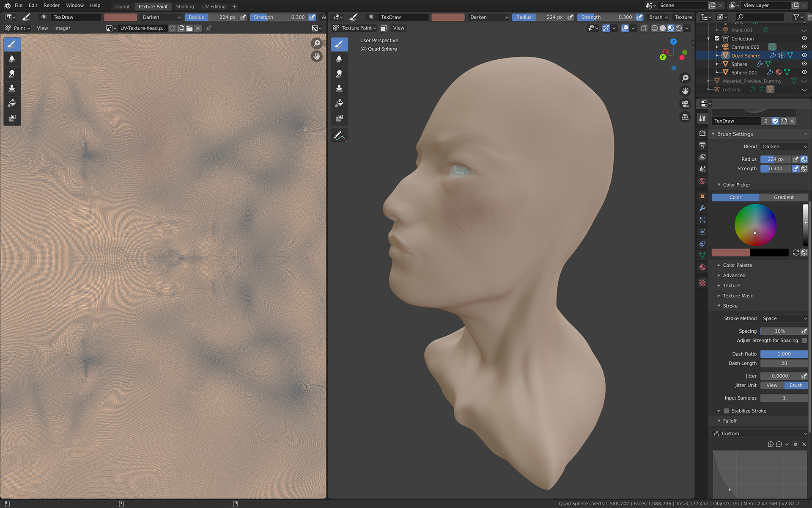Image resolution: width=812 pixels, height=508 pixels.
Task: Open the Stroke Method dropdown
Action: coord(784,318)
